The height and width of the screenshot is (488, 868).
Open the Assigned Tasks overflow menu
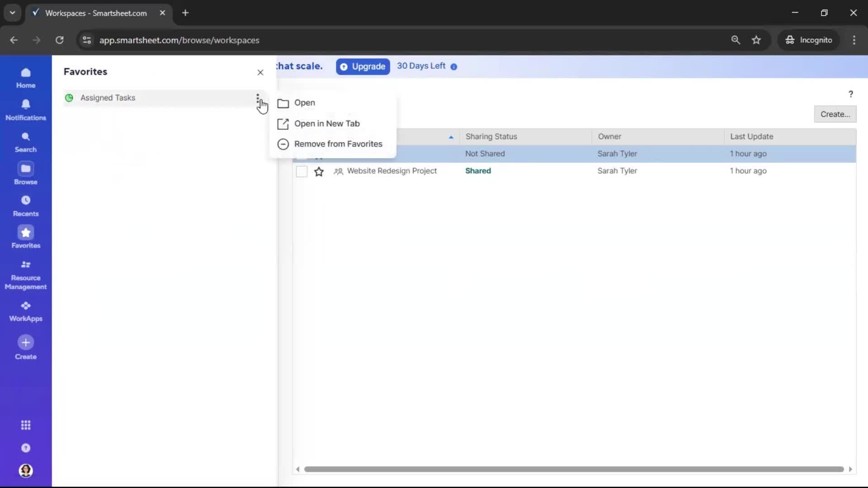pos(258,98)
